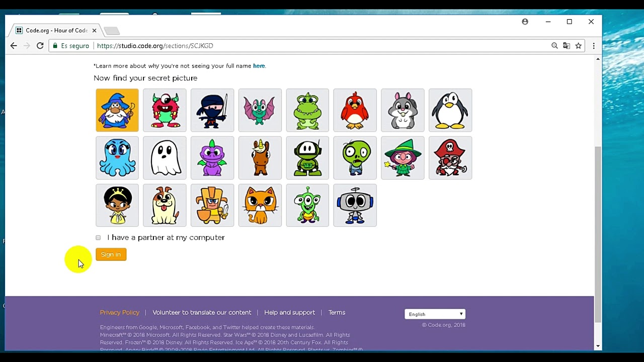The width and height of the screenshot is (644, 362).
Task: Choose the red one-eyed monster picture
Action: coord(165,110)
